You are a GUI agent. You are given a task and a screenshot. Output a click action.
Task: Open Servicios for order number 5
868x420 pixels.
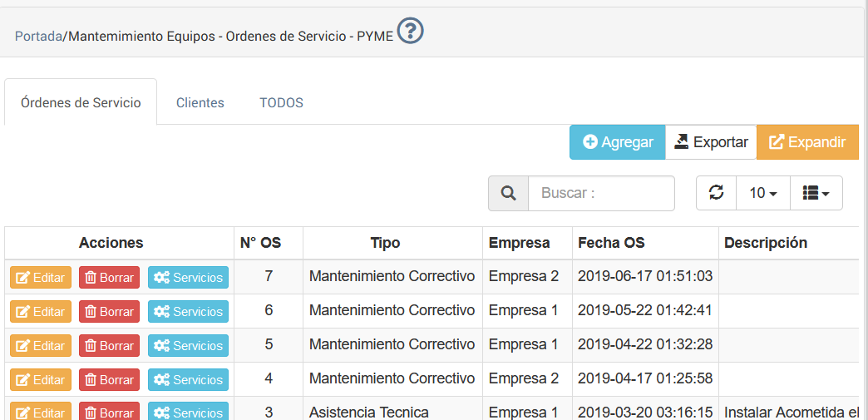188,346
